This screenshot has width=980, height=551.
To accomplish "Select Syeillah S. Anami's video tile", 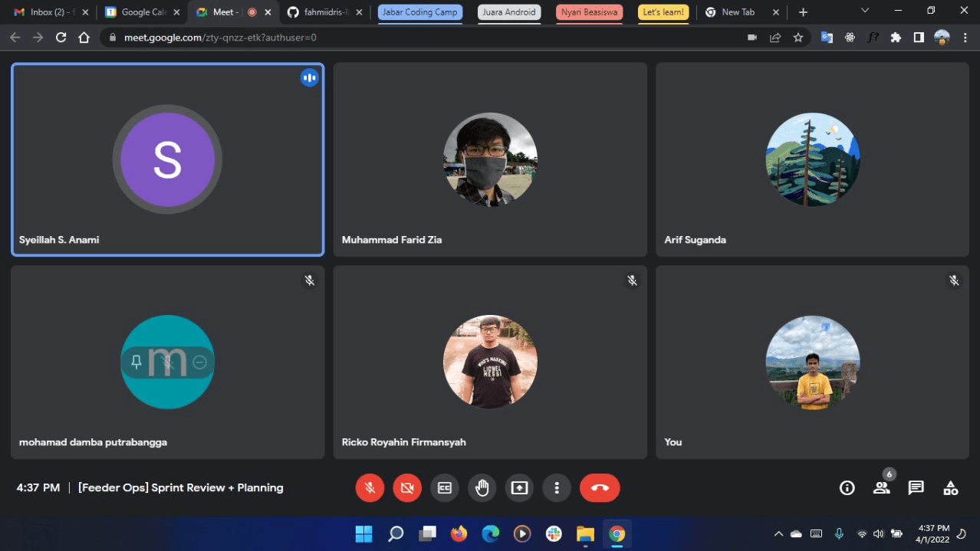I will pos(167,159).
